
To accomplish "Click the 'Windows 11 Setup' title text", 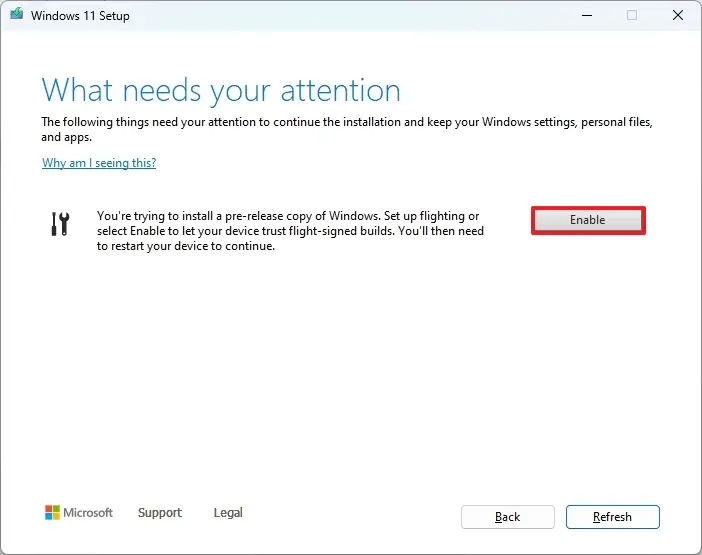I will pos(80,16).
